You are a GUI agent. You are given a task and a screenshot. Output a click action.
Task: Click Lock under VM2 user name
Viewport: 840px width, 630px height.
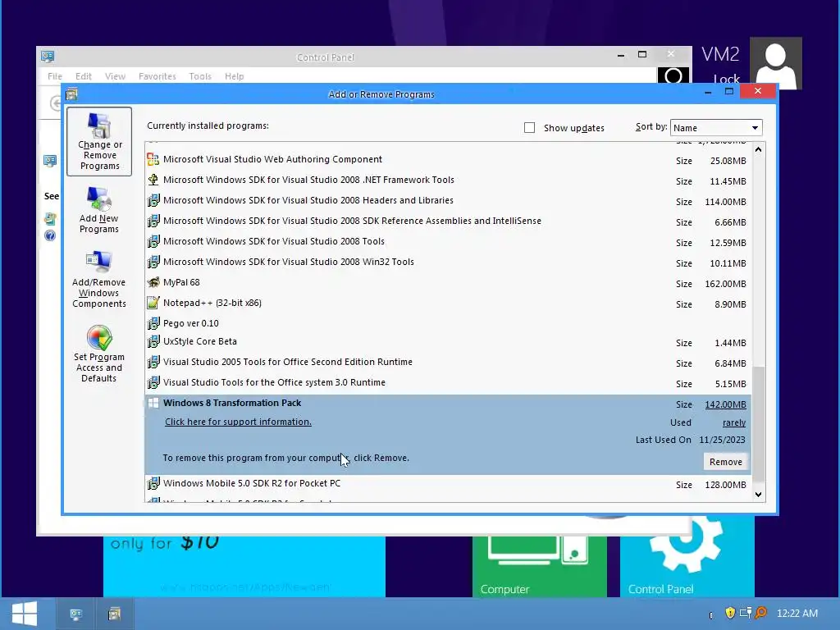click(727, 79)
